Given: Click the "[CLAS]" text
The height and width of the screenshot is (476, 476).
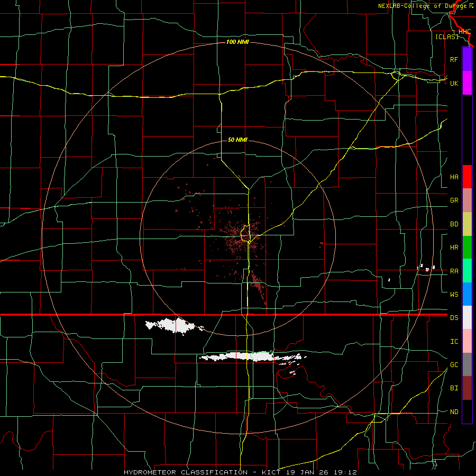Looking at the screenshot, I should click(x=447, y=36).
